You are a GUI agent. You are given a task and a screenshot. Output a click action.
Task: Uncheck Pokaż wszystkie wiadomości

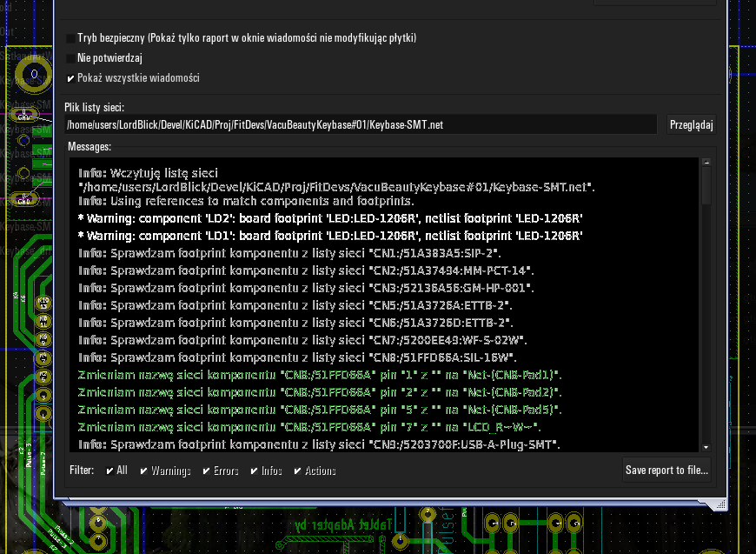[x=71, y=78]
